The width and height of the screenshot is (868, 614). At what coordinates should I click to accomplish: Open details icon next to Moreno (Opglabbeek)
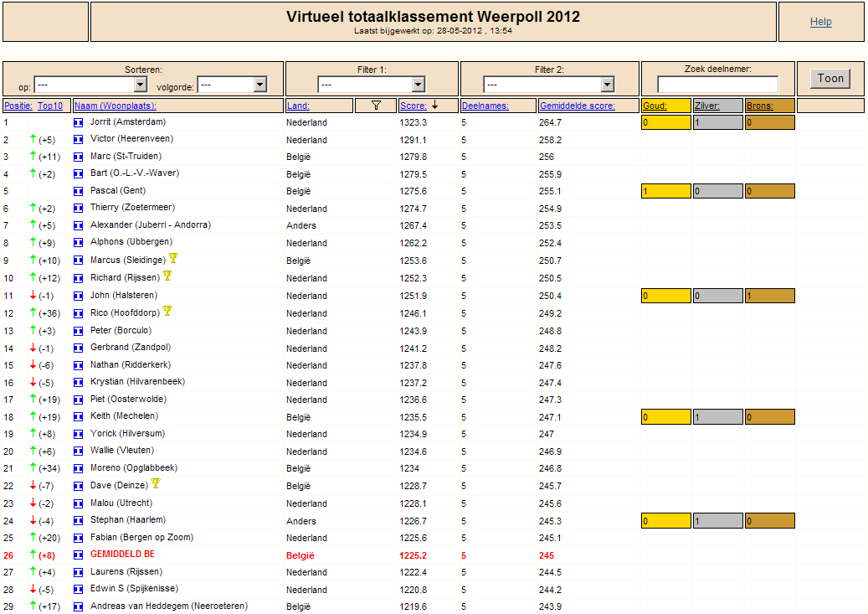click(x=78, y=468)
